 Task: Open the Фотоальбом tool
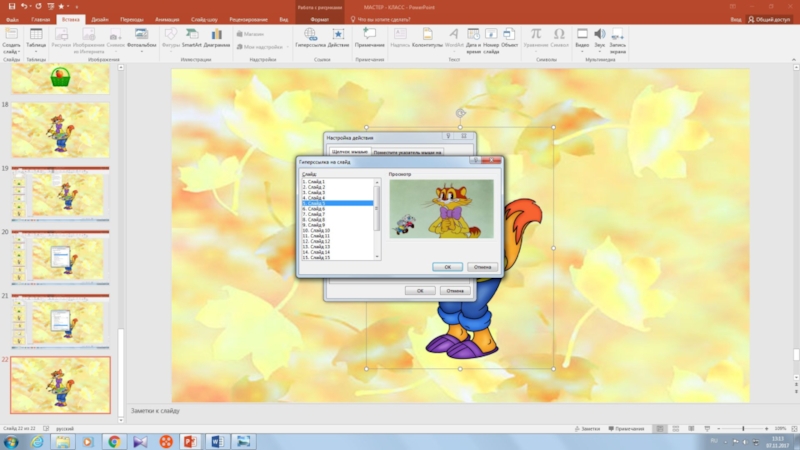tap(142, 36)
